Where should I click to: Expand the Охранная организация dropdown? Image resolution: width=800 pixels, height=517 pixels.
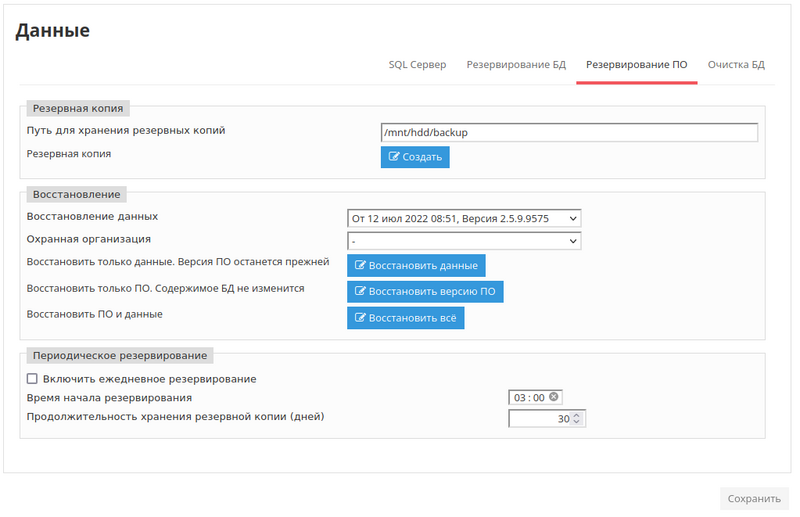pyautogui.click(x=464, y=241)
